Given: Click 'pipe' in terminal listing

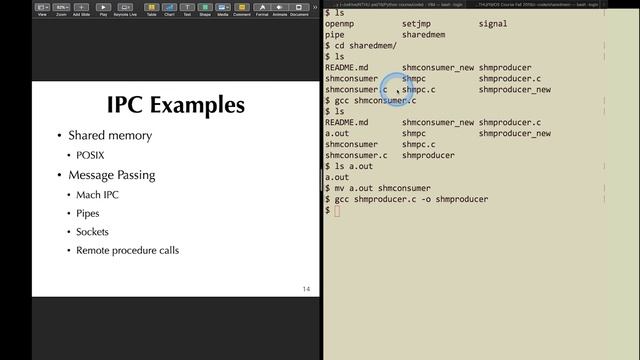Looking at the screenshot, I should pos(335,35).
